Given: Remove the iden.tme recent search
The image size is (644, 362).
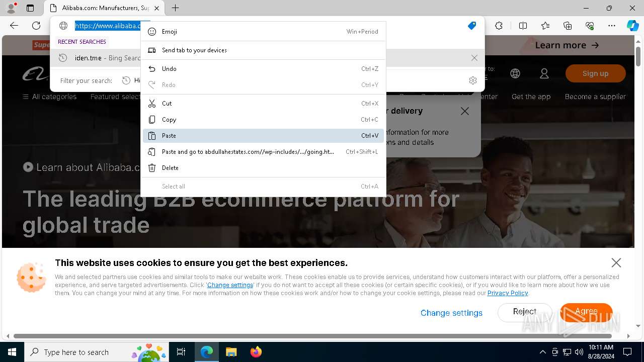Looking at the screenshot, I should pos(474,58).
